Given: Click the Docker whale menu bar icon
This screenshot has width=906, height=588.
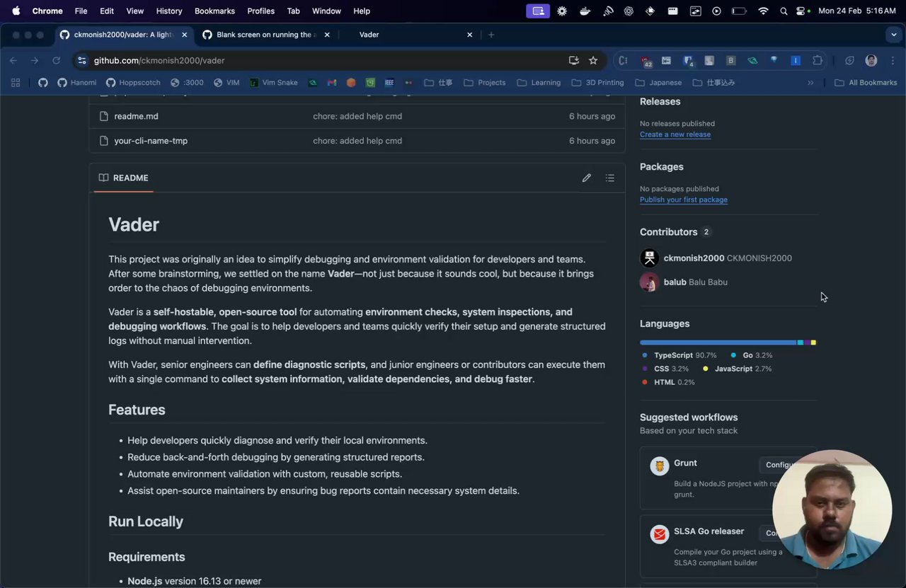Looking at the screenshot, I should point(585,11).
